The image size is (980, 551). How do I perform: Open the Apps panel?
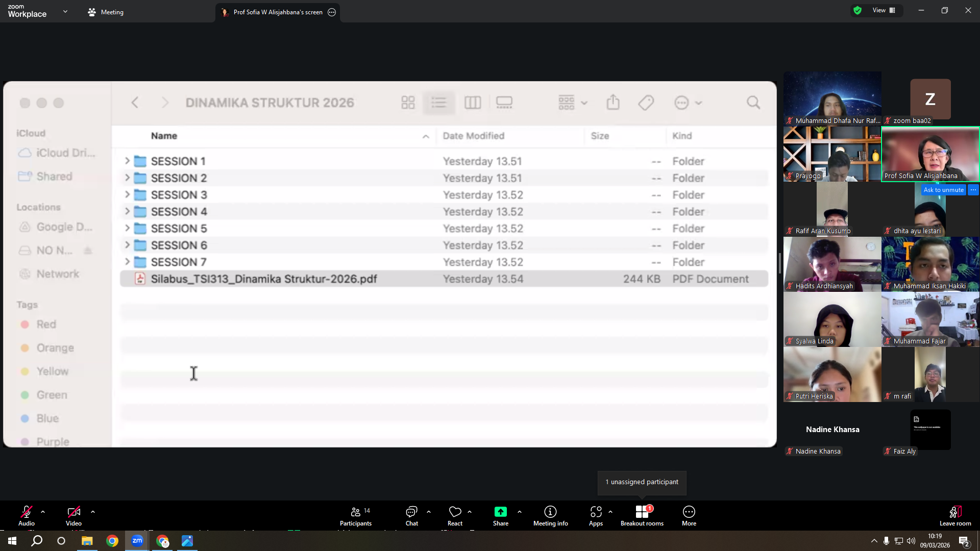tap(596, 516)
